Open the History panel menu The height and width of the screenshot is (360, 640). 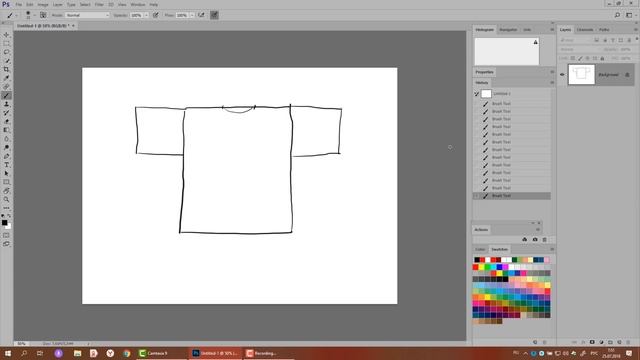pos(552,82)
